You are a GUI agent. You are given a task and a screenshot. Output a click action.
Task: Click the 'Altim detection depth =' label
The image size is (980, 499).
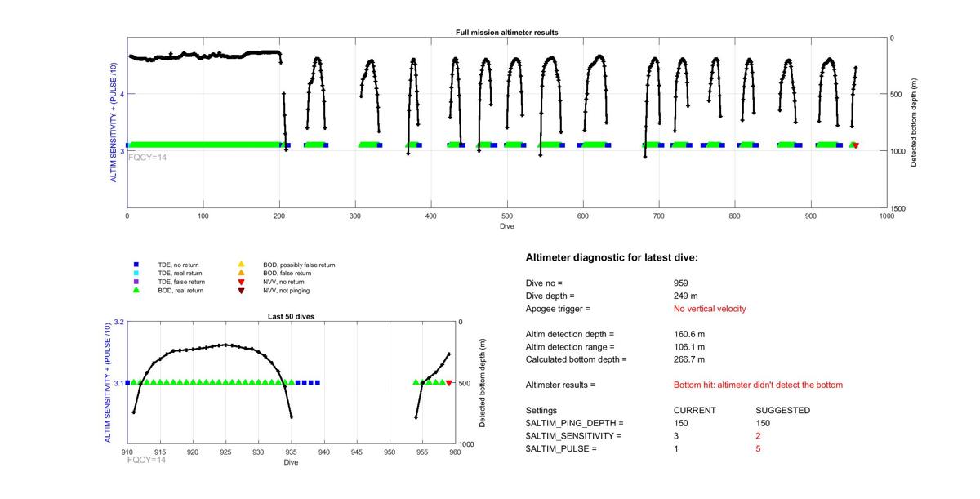tap(570, 334)
